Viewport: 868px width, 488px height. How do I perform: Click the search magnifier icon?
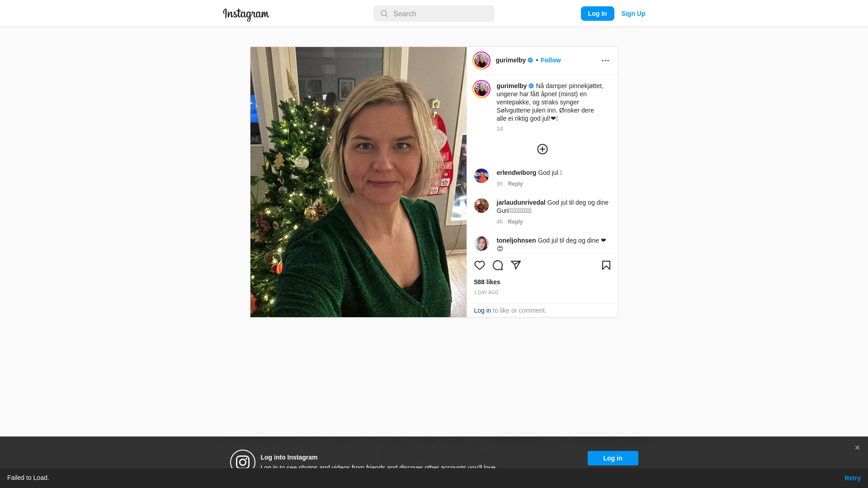[x=384, y=14]
